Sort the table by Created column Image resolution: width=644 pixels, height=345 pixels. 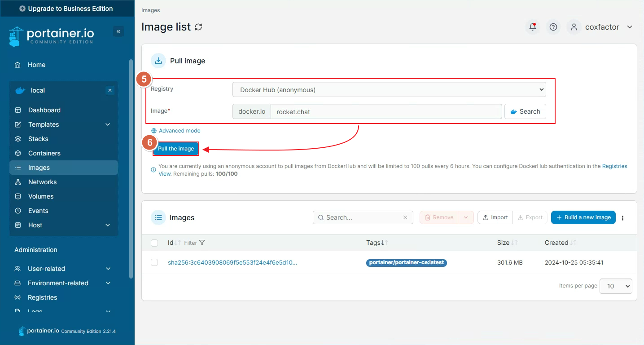click(x=561, y=243)
